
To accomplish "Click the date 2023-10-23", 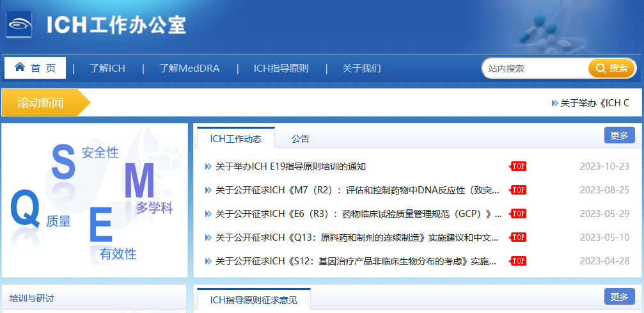I will 604,166.
